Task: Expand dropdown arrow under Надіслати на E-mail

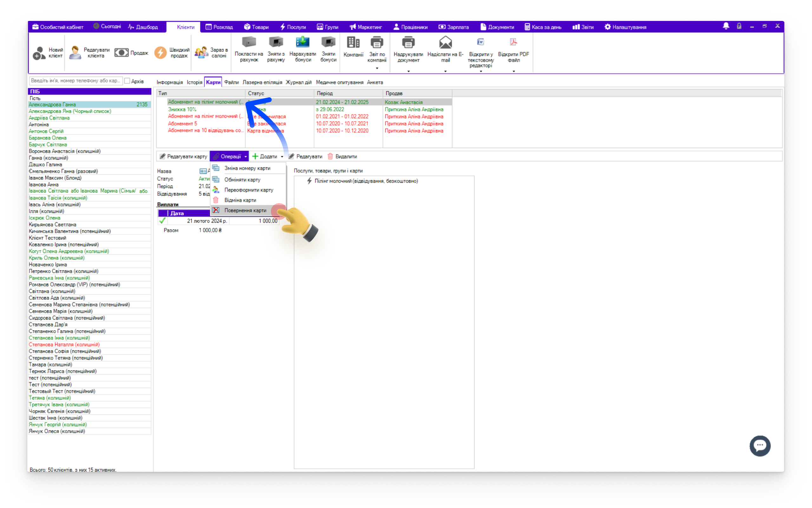Action: [445, 71]
